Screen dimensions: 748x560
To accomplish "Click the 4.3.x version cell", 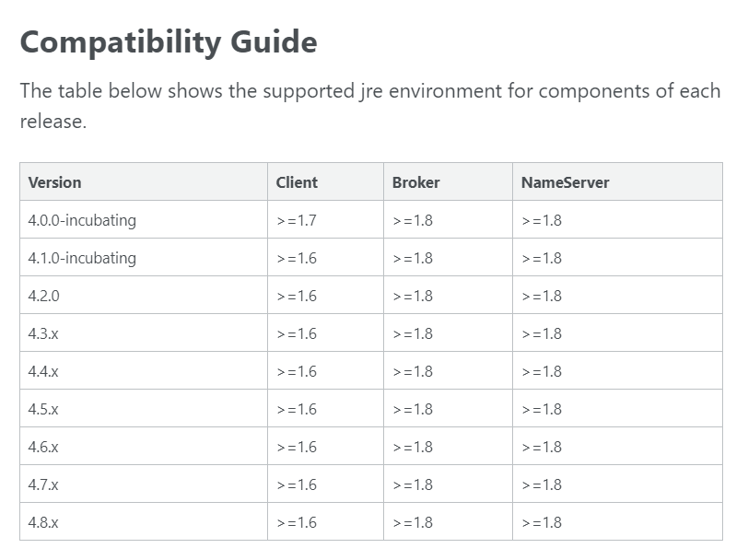I will click(x=43, y=333).
